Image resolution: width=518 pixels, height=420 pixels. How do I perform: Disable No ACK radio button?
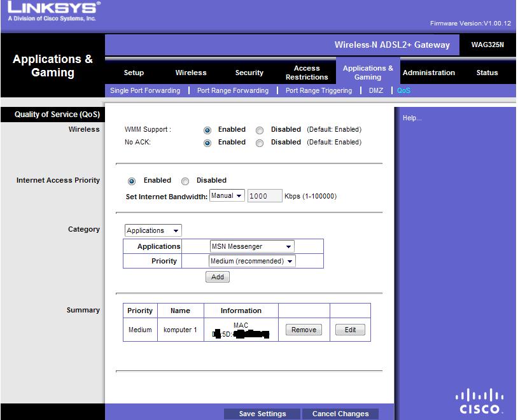pyautogui.click(x=260, y=143)
